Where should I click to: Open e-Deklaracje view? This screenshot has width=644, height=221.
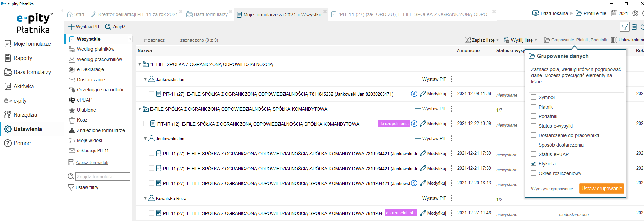86,69
